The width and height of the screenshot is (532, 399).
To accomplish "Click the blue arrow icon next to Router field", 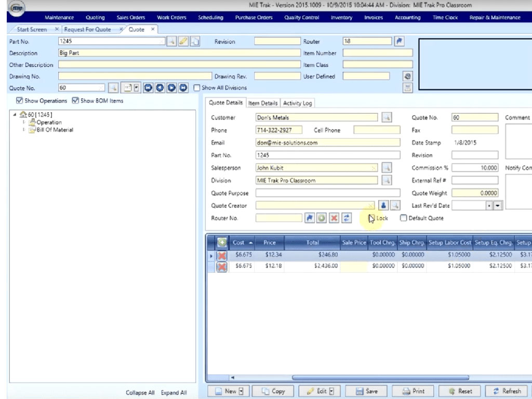I will [399, 42].
